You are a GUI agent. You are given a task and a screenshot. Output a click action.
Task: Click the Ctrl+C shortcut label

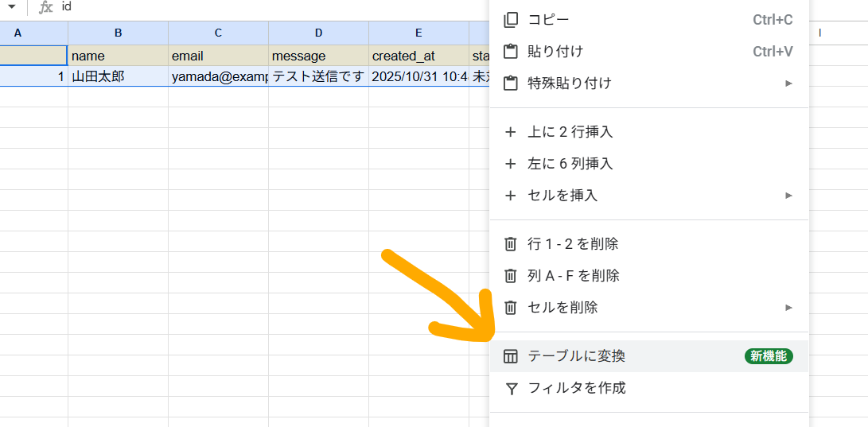(x=773, y=20)
